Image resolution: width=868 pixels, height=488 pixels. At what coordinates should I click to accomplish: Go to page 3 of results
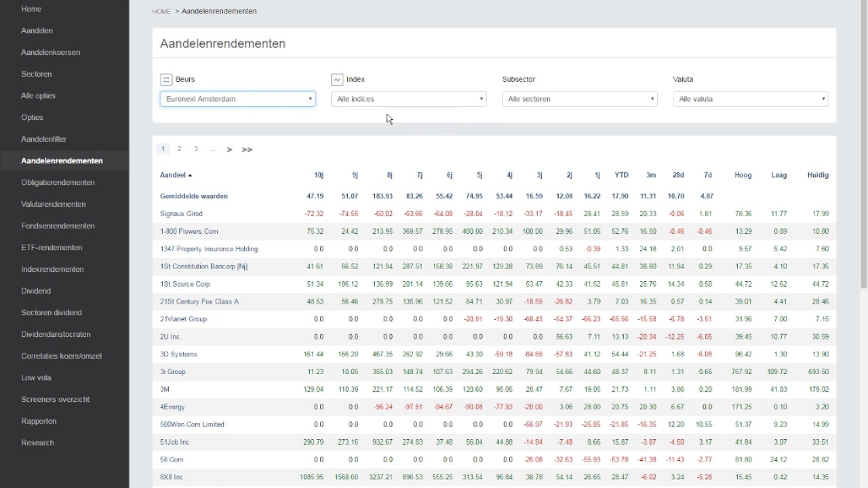(x=196, y=149)
